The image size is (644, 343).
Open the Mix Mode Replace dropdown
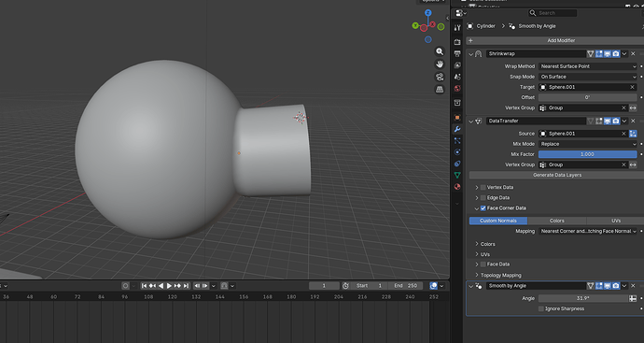[x=588, y=144]
